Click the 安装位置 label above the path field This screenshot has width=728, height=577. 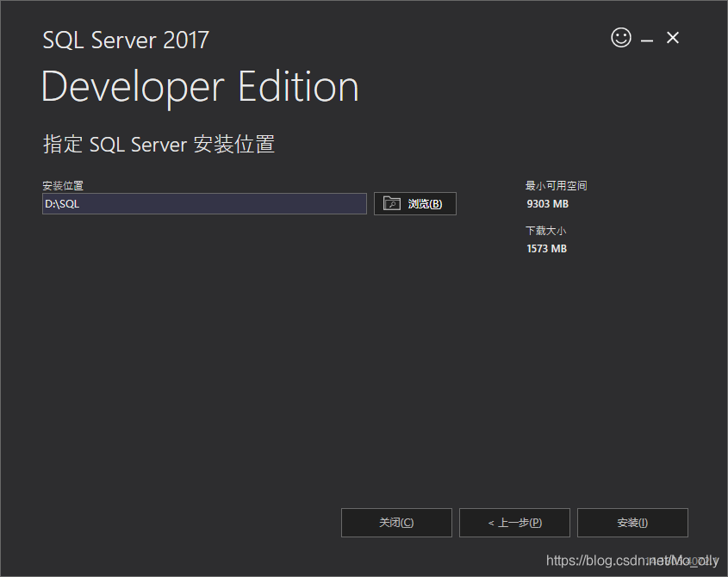[63, 186]
